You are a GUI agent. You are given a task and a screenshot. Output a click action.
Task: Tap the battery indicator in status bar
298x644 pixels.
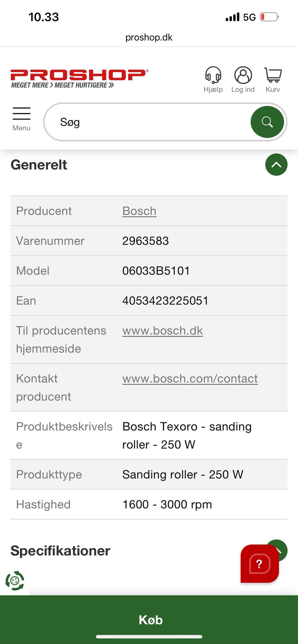(x=269, y=17)
